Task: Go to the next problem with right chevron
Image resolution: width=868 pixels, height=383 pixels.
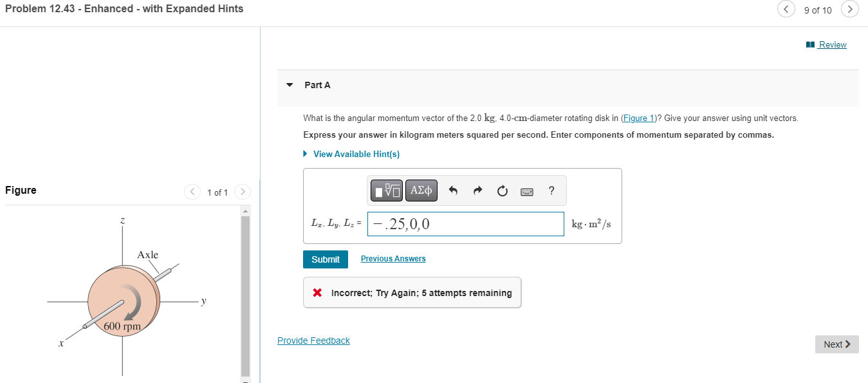Action: (850, 9)
